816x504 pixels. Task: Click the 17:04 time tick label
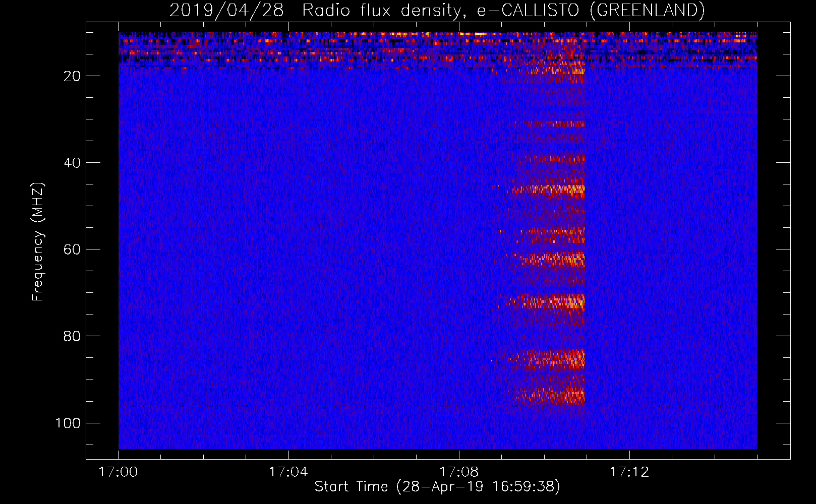coord(288,472)
